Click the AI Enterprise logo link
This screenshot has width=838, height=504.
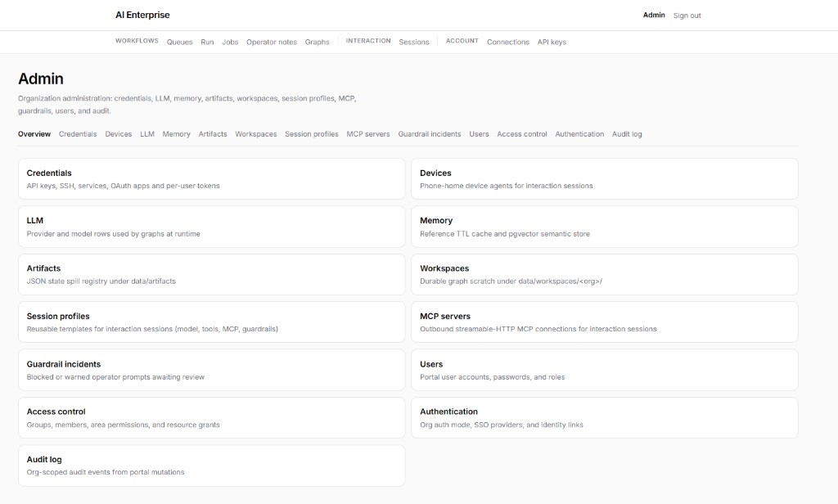point(142,15)
